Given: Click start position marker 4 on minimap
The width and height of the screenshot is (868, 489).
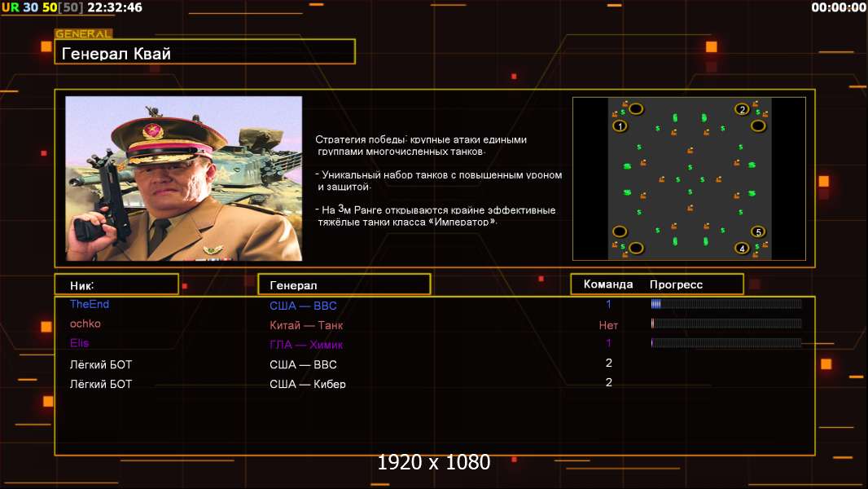Looking at the screenshot, I should click(x=742, y=248).
